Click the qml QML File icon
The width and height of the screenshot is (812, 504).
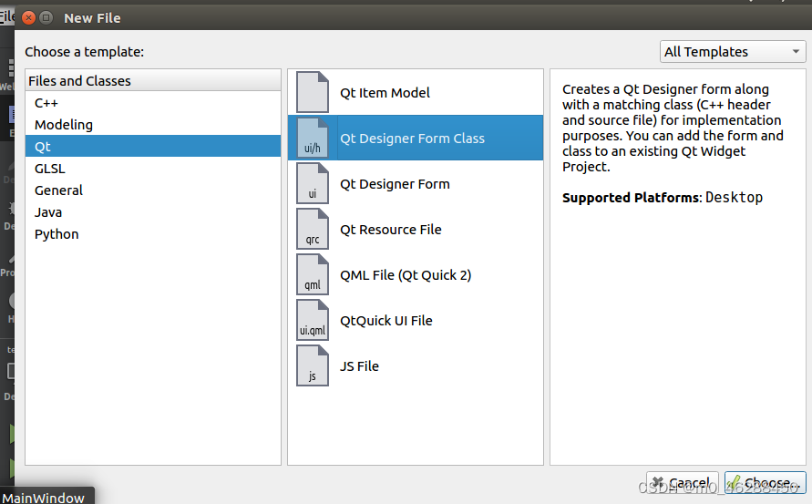[313, 274]
